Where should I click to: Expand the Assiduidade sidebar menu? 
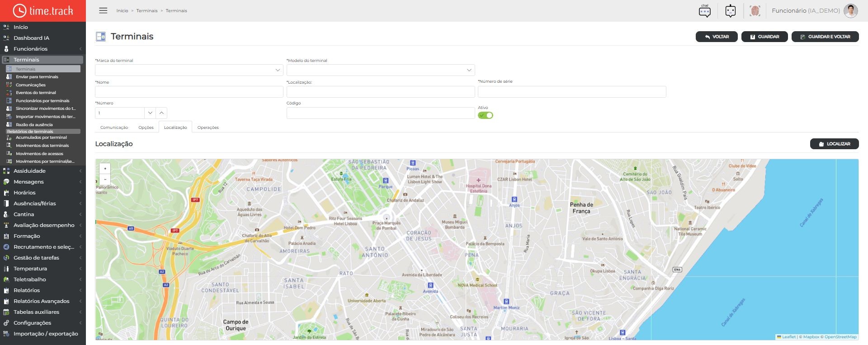coord(43,171)
